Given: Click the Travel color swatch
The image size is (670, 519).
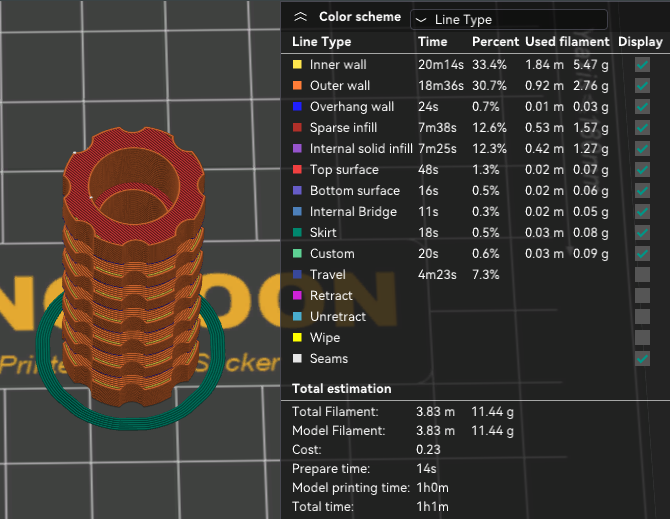Looking at the screenshot, I should [297, 274].
